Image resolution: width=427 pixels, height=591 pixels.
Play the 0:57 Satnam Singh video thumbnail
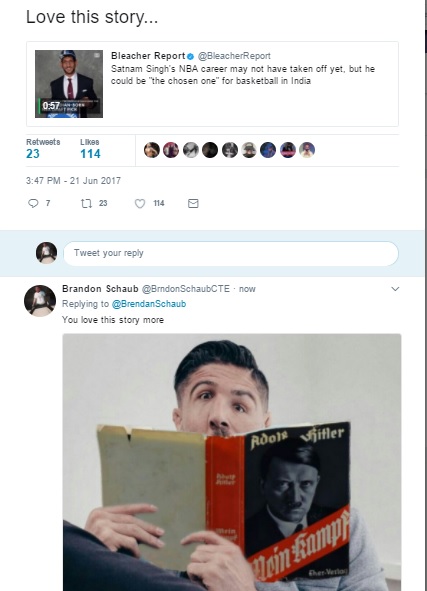[x=69, y=84]
